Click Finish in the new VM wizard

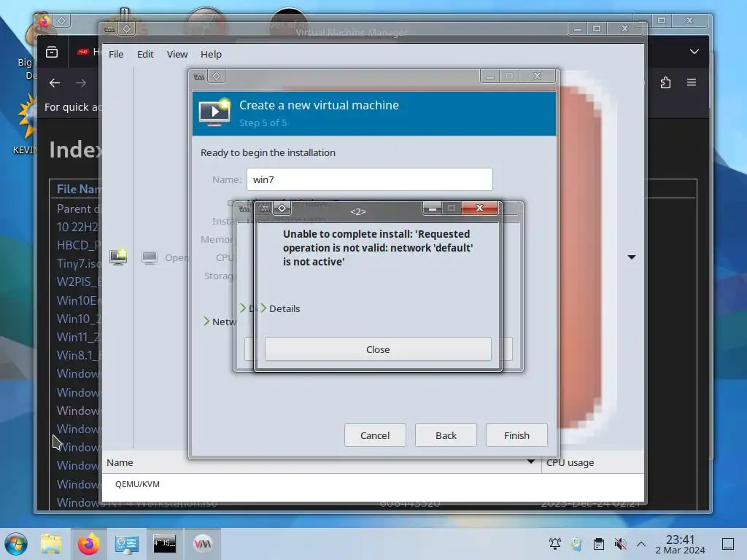(516, 435)
